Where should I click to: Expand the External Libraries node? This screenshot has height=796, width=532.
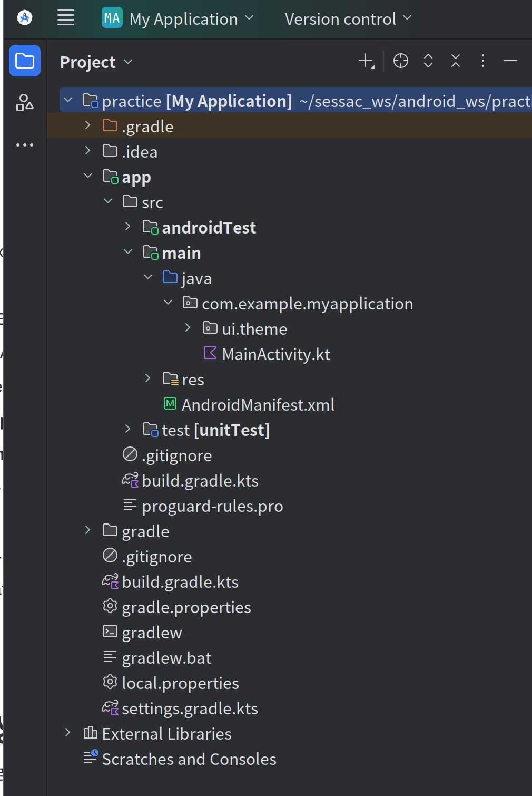[68, 733]
